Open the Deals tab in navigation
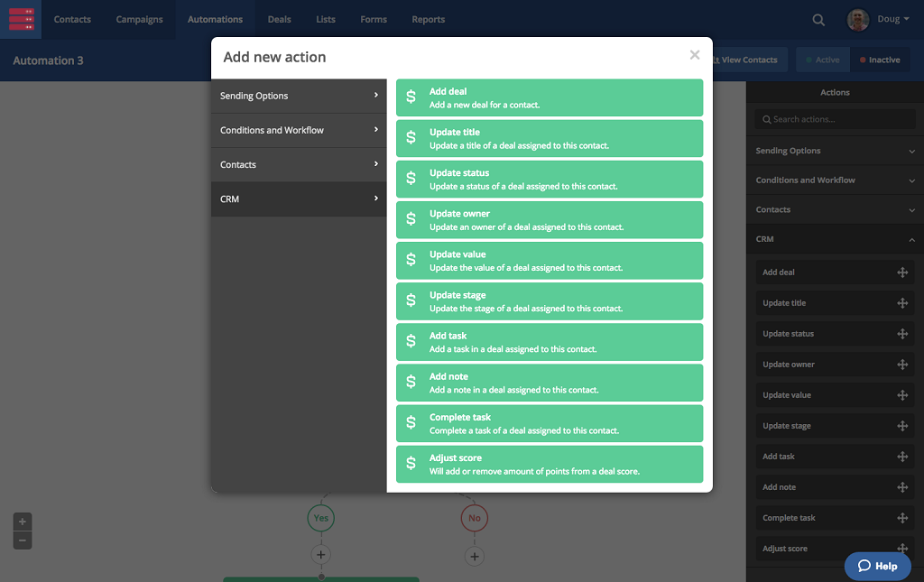924x582 pixels. (279, 20)
